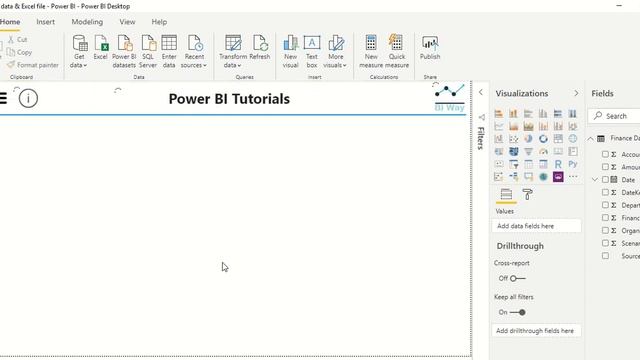Open Power BI datasets
Image resolution: width=640 pixels, height=360 pixels.
pos(124,52)
